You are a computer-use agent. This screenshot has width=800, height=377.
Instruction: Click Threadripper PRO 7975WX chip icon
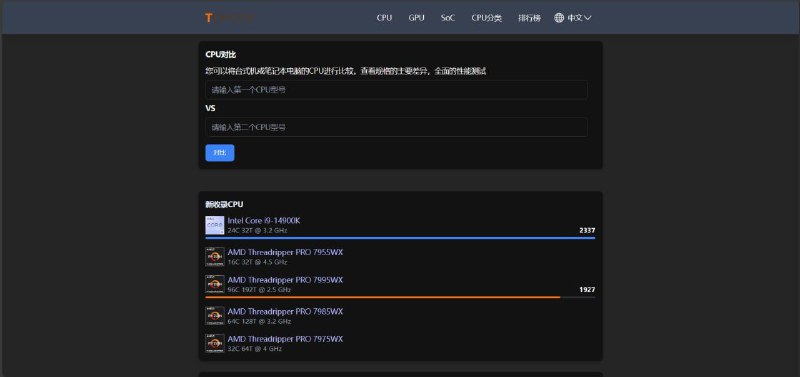215,343
